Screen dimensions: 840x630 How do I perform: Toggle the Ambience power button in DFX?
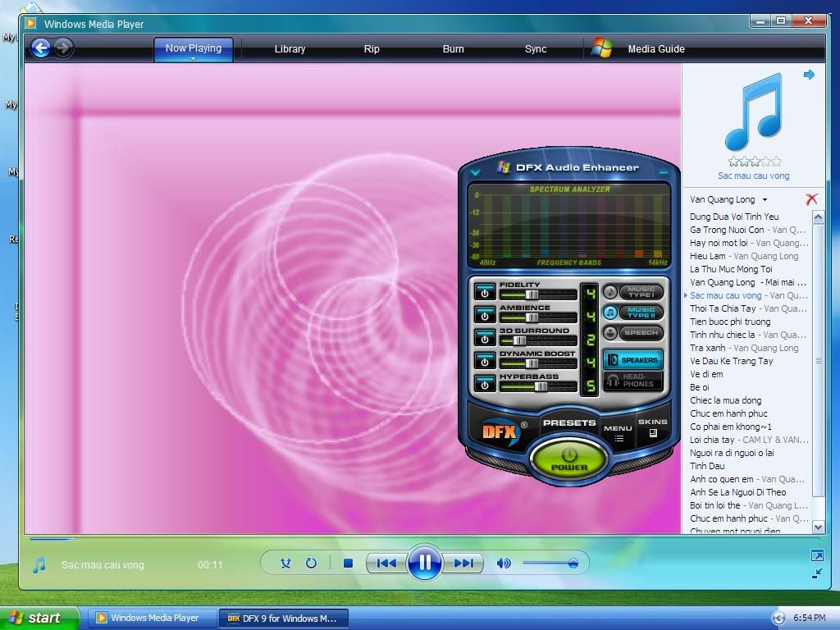click(x=485, y=315)
